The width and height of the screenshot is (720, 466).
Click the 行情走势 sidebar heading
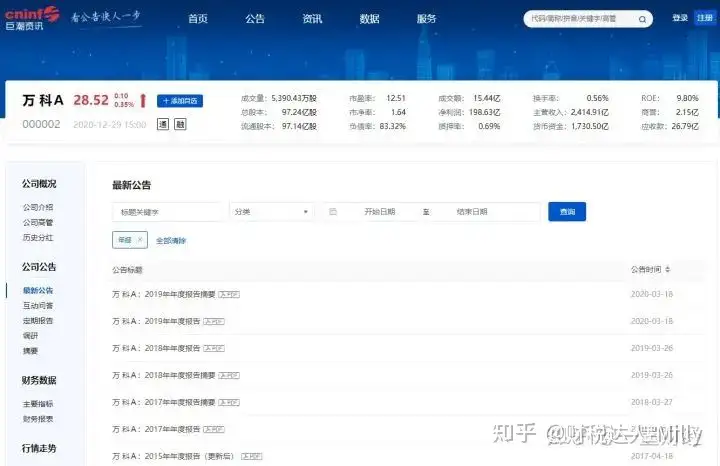click(39, 448)
